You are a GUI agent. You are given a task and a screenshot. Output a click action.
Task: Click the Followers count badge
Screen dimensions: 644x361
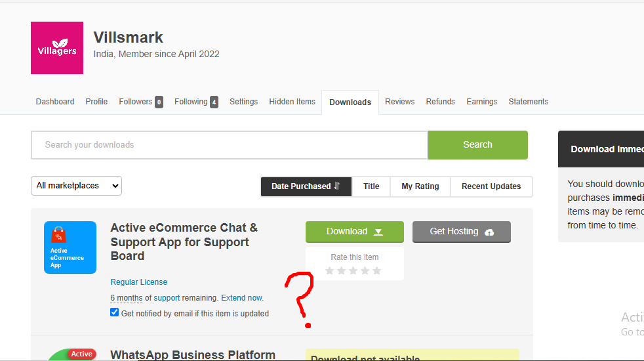tap(159, 102)
